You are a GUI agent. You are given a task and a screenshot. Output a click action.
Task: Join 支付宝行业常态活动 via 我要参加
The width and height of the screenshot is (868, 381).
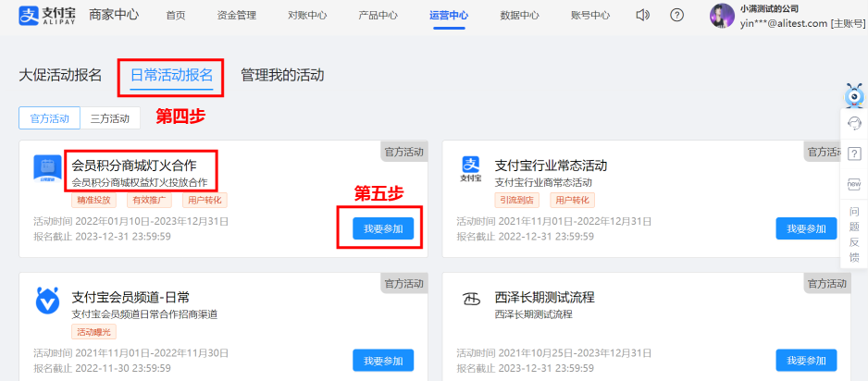tap(807, 228)
